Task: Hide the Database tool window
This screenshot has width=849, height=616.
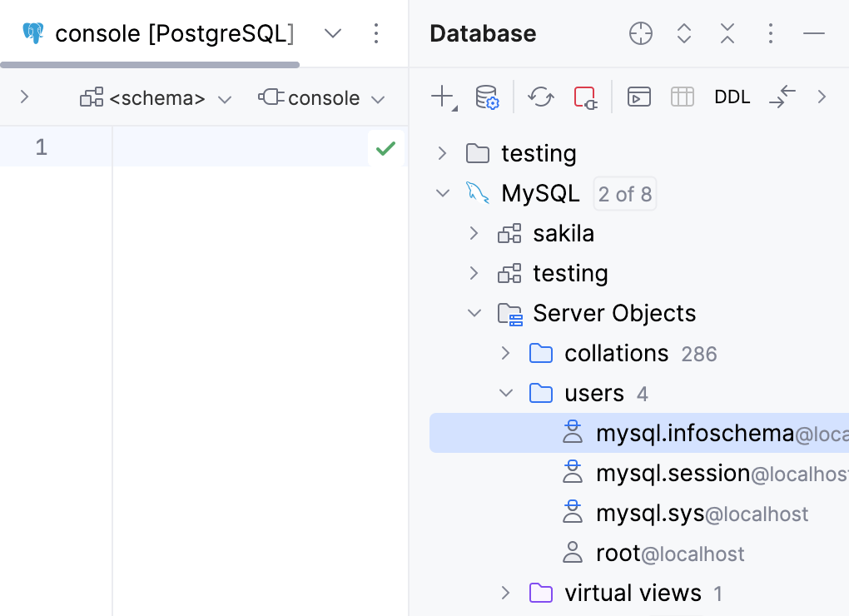Action: (x=813, y=33)
